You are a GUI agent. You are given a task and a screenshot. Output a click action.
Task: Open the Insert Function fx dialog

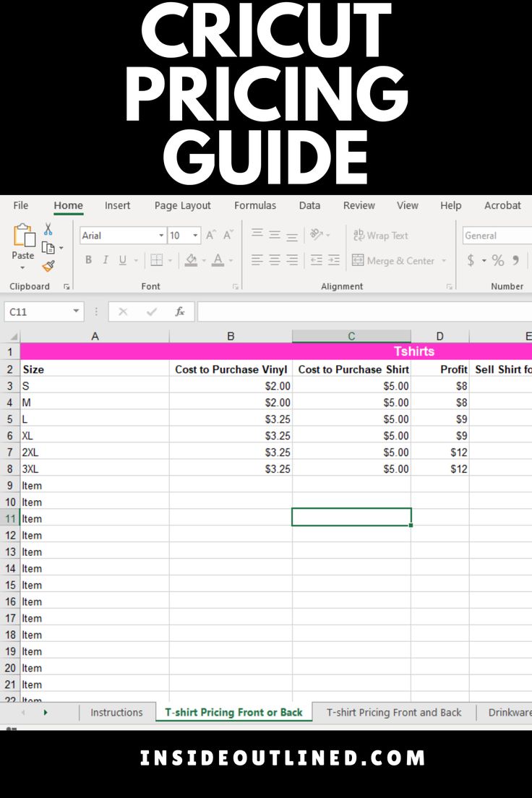tap(180, 312)
